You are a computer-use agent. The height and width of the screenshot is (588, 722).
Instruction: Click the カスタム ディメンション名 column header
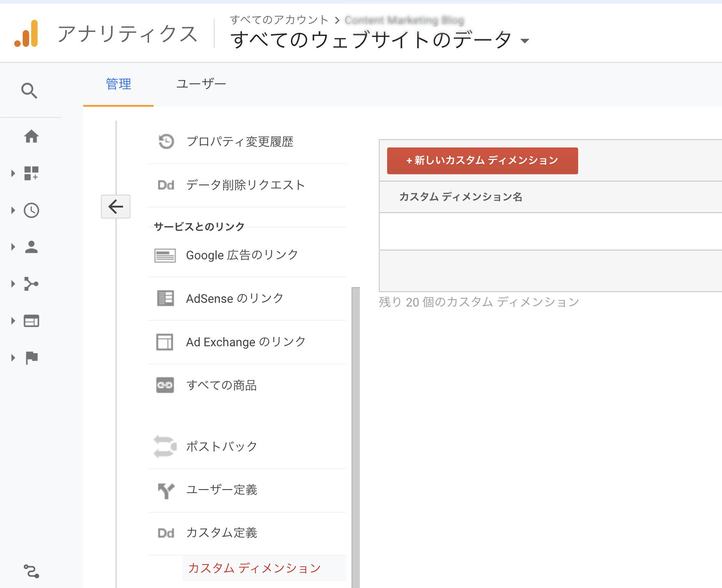click(x=461, y=197)
